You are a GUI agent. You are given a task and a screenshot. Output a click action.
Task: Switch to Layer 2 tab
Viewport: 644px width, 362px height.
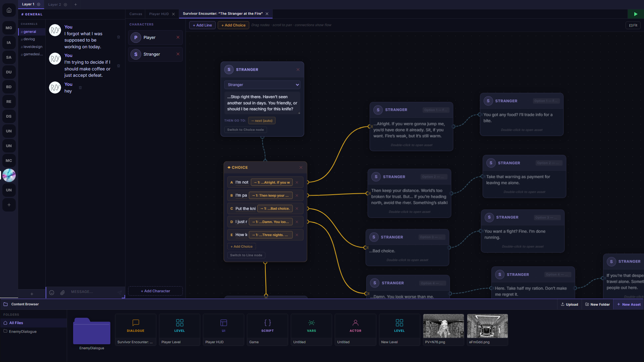[54, 5]
